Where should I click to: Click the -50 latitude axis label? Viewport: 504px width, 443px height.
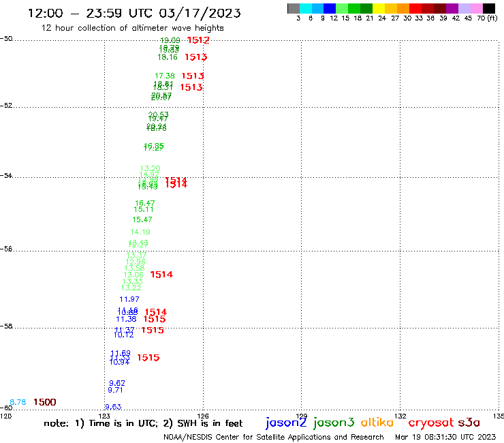[6, 39]
